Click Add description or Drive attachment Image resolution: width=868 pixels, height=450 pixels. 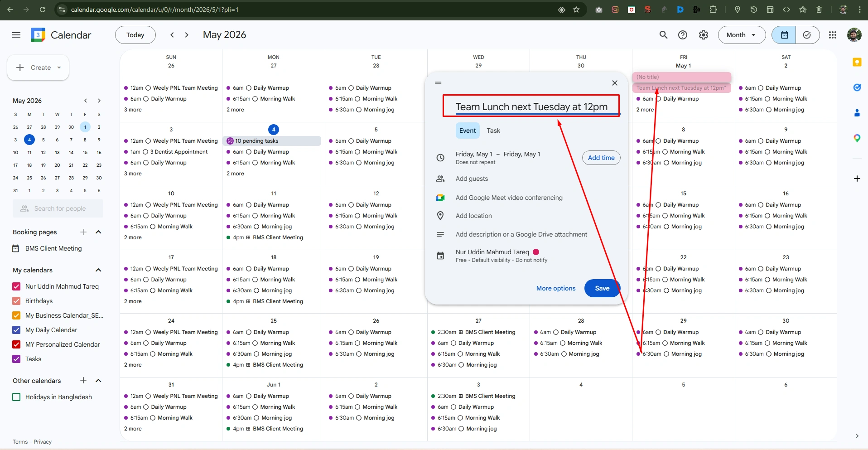[521, 234]
